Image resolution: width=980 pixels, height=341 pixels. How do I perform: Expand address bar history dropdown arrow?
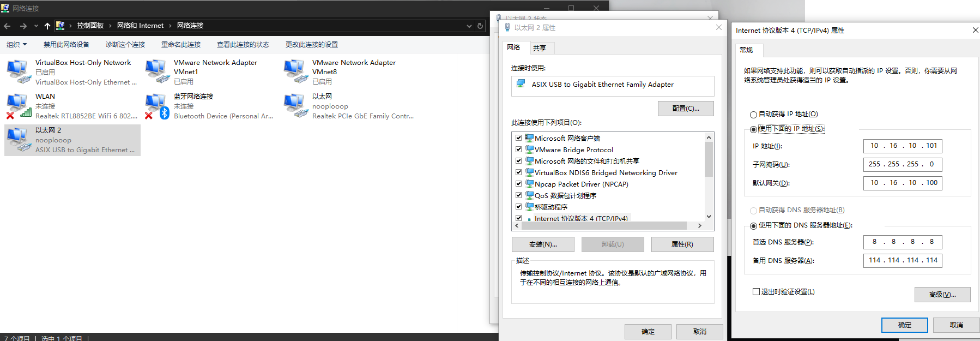pos(469,26)
